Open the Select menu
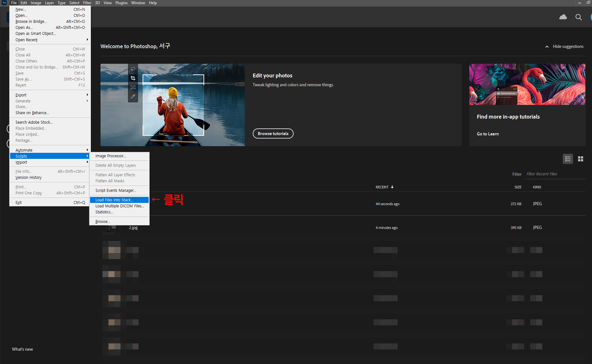This screenshot has height=364, width=592. click(x=75, y=3)
